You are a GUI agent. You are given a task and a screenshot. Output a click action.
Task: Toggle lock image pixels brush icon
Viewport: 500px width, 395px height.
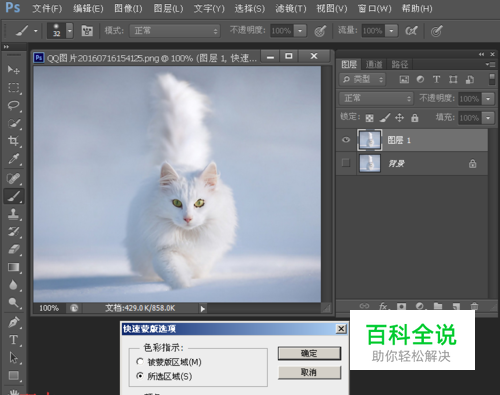[x=385, y=118]
